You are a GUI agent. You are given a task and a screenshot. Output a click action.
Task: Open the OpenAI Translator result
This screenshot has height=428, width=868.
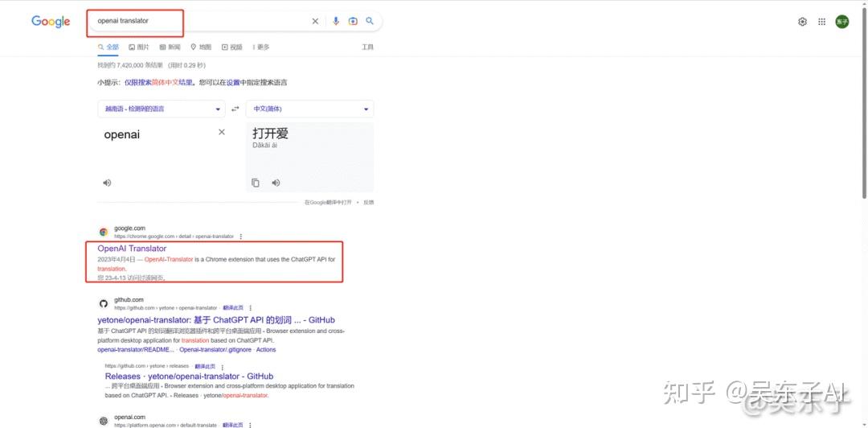click(x=132, y=249)
